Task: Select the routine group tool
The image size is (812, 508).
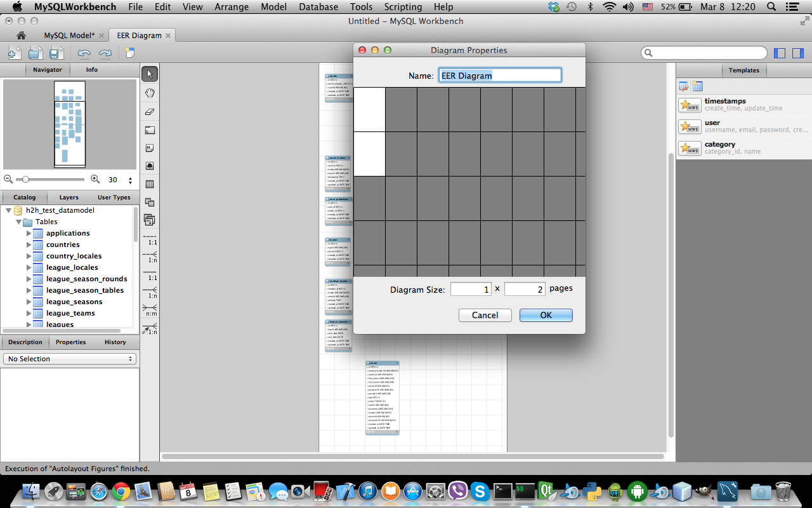Action: pos(150,220)
